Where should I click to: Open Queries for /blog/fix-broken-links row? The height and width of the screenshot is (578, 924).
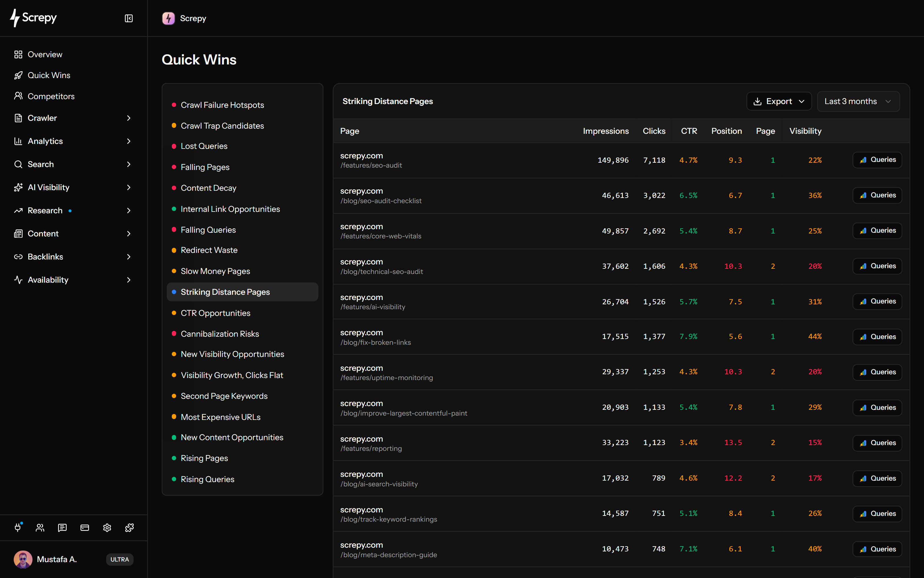point(878,337)
